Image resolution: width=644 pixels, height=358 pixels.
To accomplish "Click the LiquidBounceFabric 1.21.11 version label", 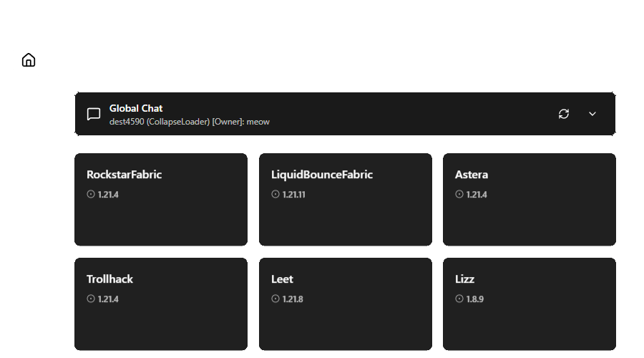I will pos(293,194).
